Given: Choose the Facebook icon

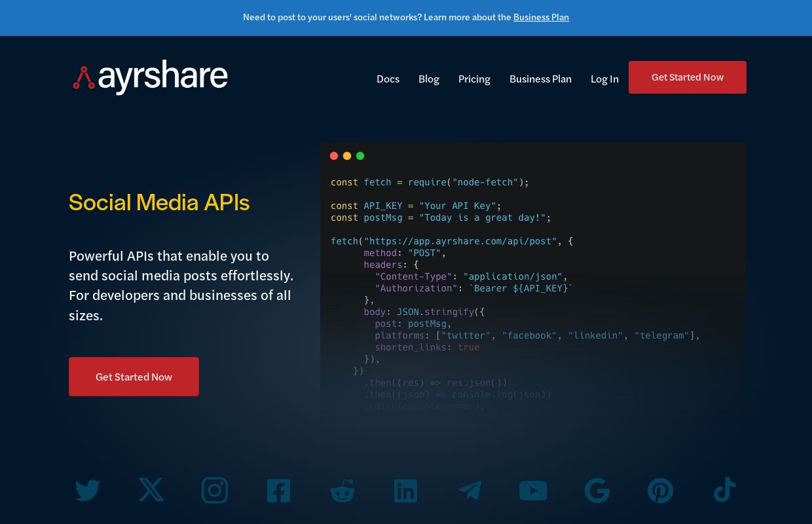Looking at the screenshot, I should point(278,490).
